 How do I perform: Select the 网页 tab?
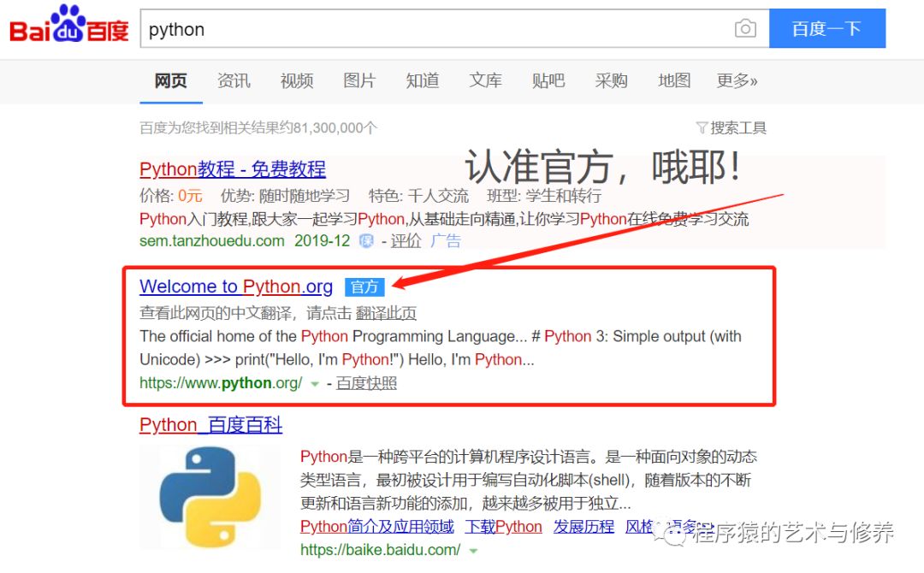tap(171, 80)
